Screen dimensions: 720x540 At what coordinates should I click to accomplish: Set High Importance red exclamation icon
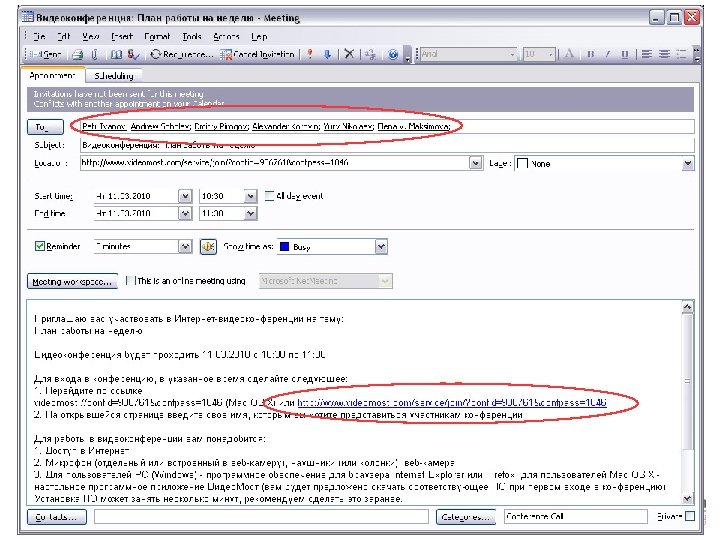[310, 55]
